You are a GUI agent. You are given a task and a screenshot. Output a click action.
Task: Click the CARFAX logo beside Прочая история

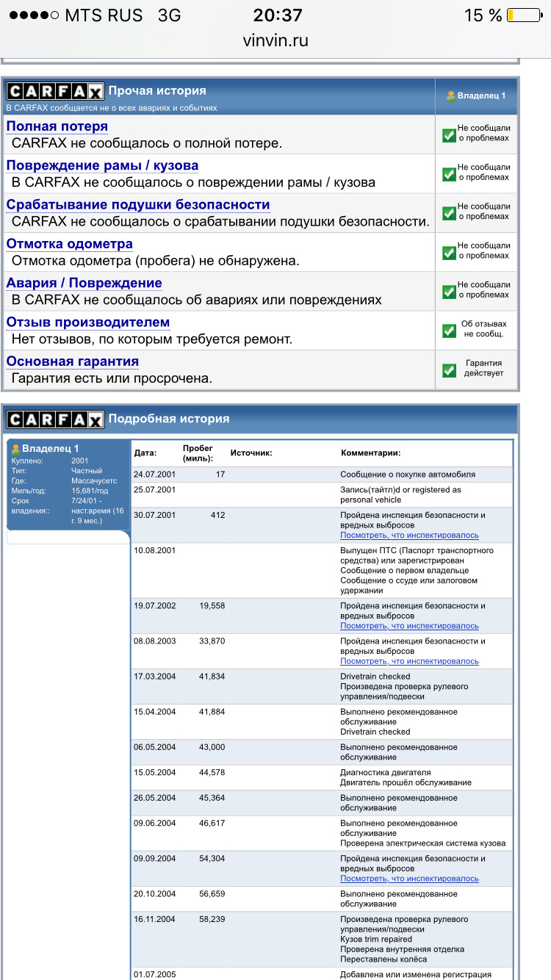[x=56, y=91]
